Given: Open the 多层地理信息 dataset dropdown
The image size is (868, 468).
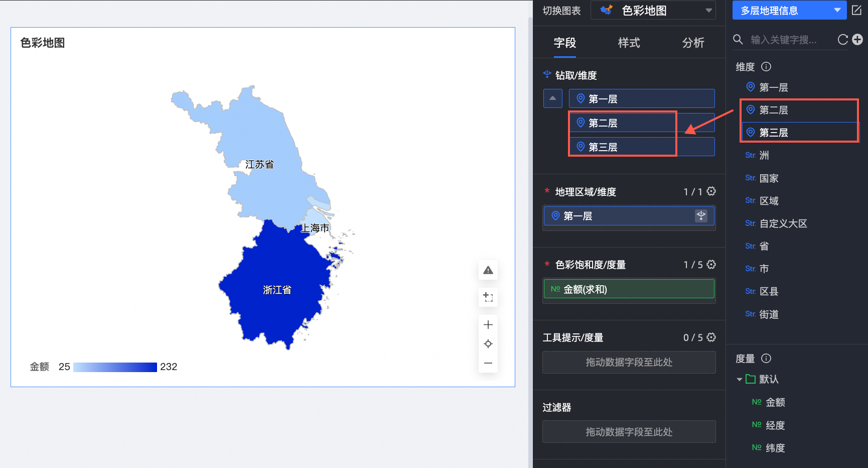Looking at the screenshot, I should coord(789,11).
